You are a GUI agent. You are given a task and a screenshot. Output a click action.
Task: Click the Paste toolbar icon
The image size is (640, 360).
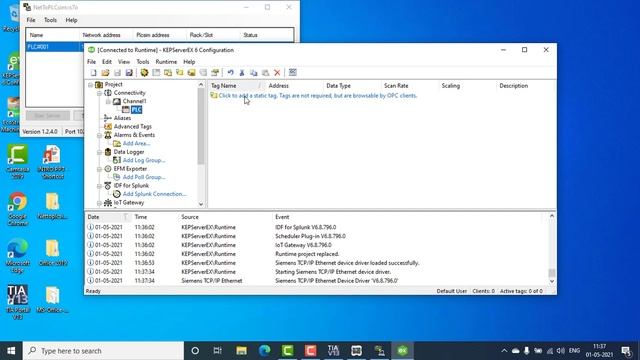[265, 73]
